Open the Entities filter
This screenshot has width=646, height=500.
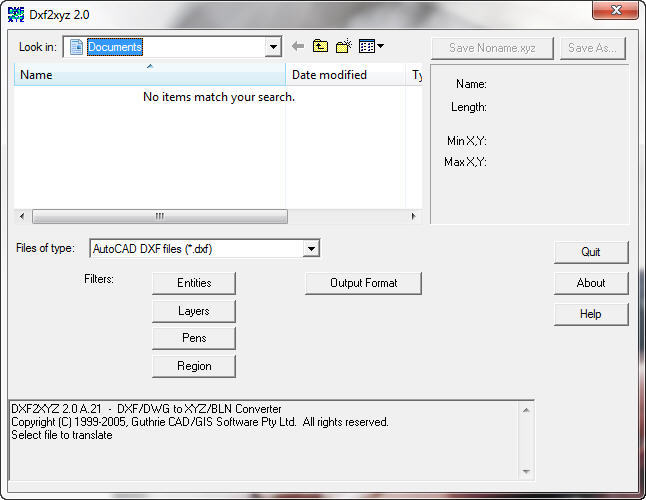(194, 283)
